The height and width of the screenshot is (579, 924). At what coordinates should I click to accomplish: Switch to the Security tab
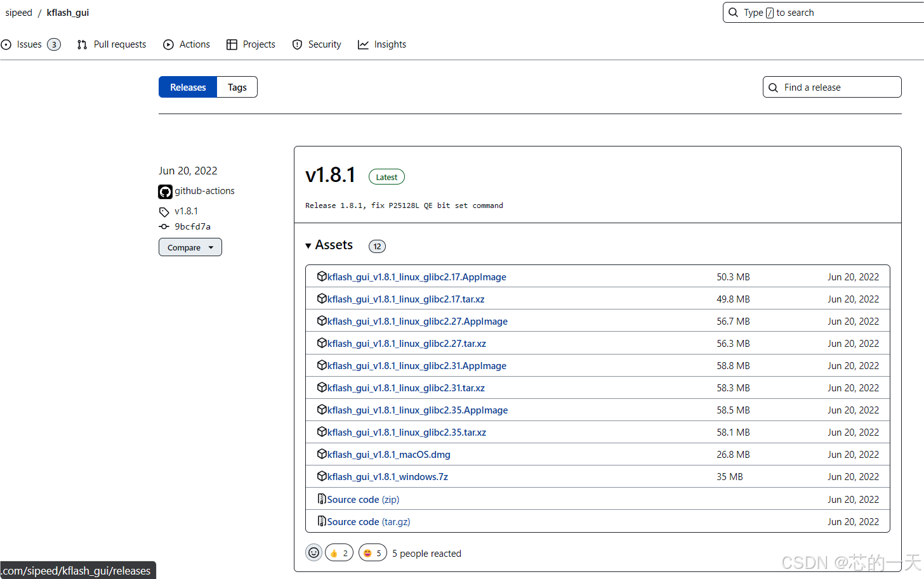pos(317,44)
